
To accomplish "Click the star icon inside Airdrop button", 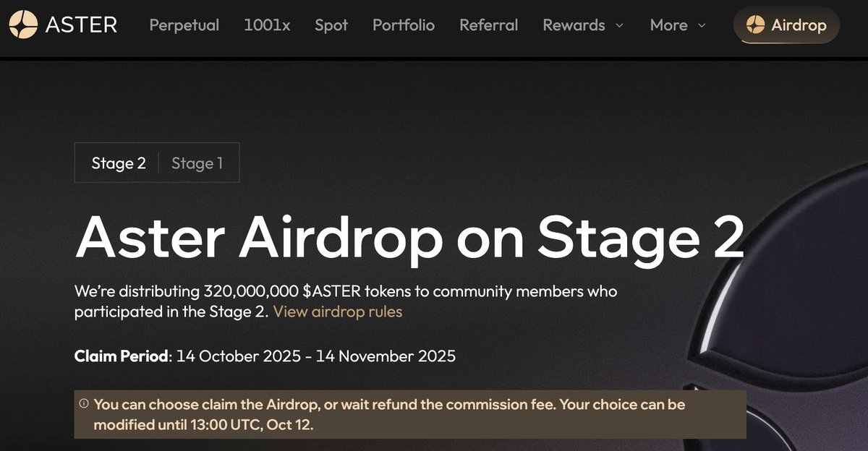I will pyautogui.click(x=755, y=25).
